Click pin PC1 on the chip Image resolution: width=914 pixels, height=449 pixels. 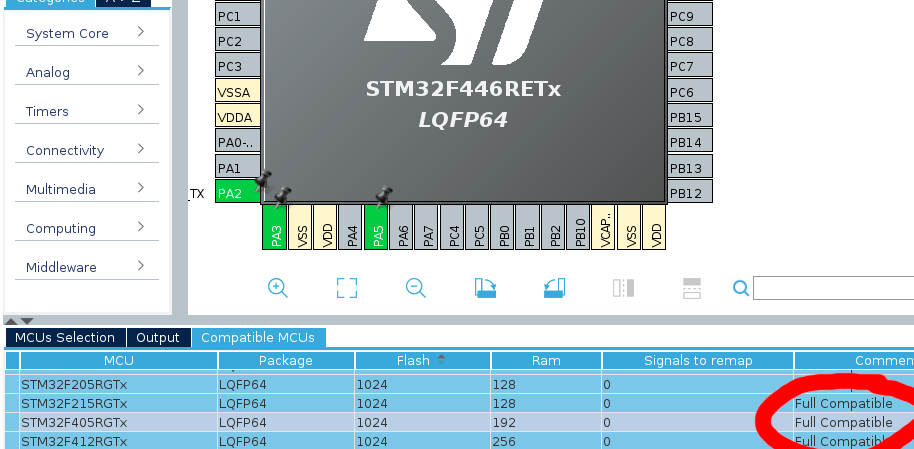point(237,16)
